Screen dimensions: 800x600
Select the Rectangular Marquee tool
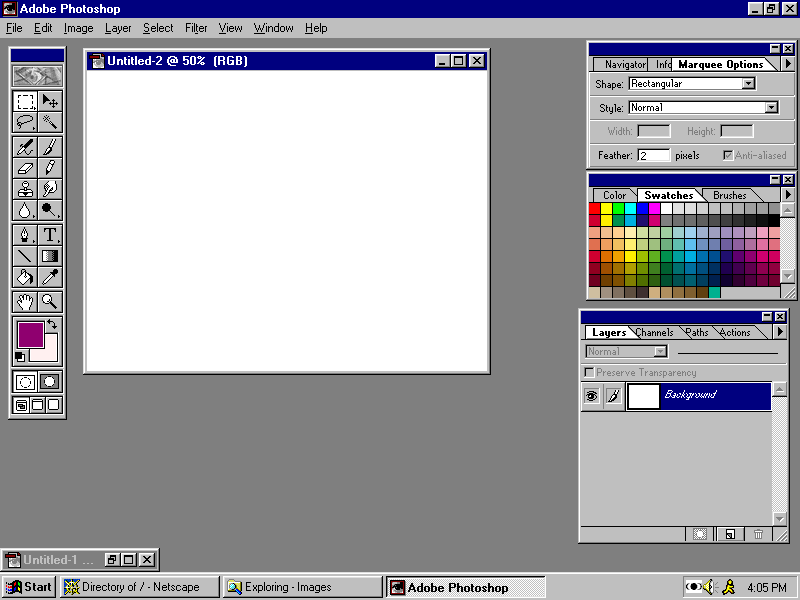[25, 101]
